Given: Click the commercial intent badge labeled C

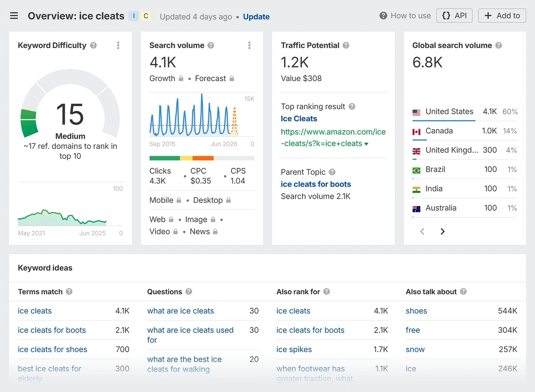Looking at the screenshot, I should coord(145,16).
